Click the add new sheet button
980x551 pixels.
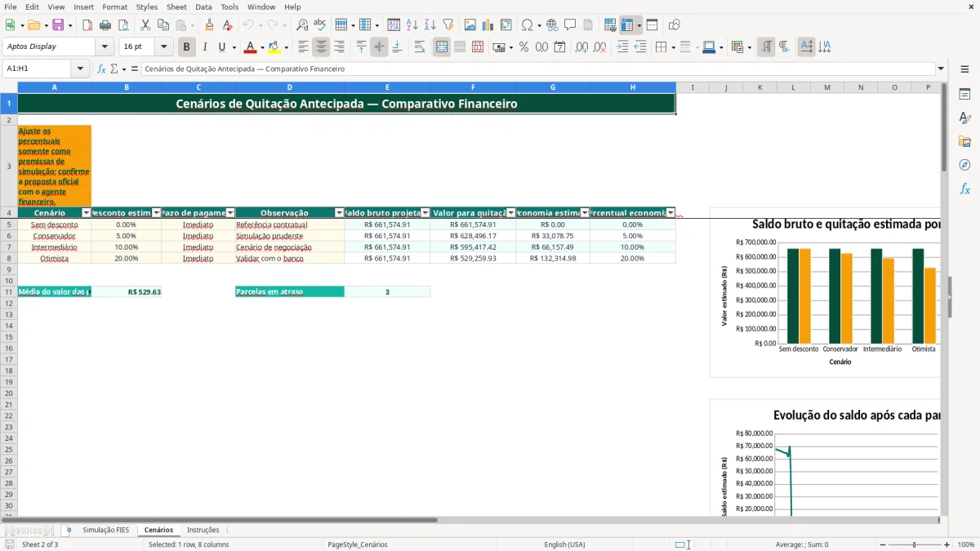coord(69,530)
